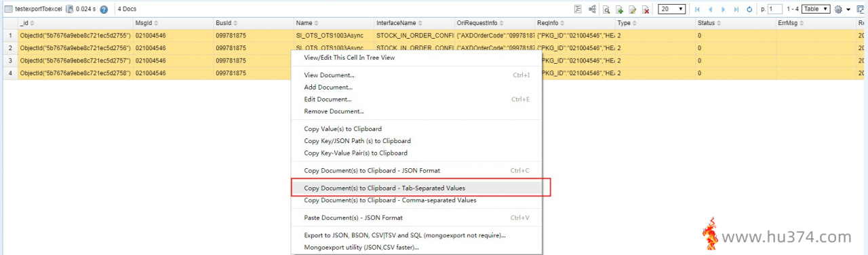Select Remove Document... in context menu
The height and width of the screenshot is (255, 868).
tap(416, 111)
